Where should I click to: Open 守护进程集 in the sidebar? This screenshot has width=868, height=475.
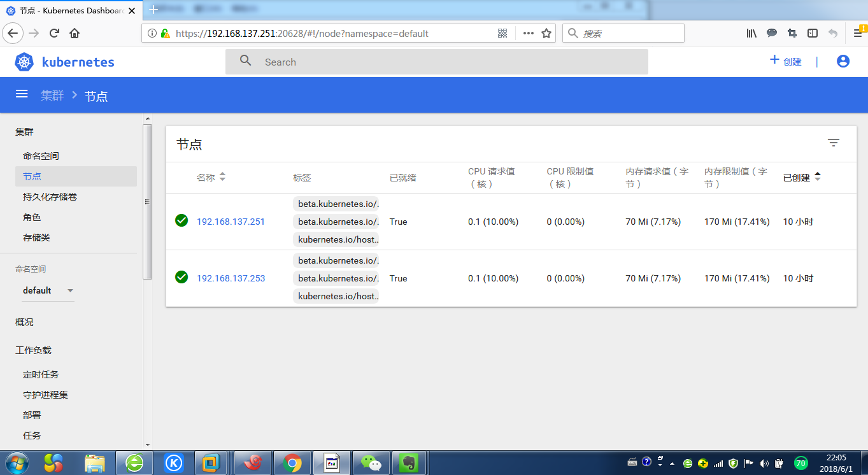tap(45, 395)
